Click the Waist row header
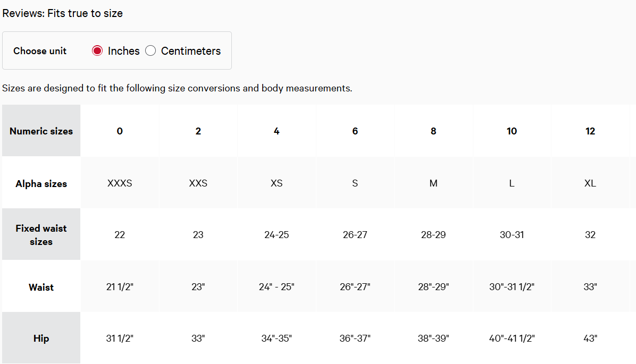636x364 pixels. pos(41,286)
